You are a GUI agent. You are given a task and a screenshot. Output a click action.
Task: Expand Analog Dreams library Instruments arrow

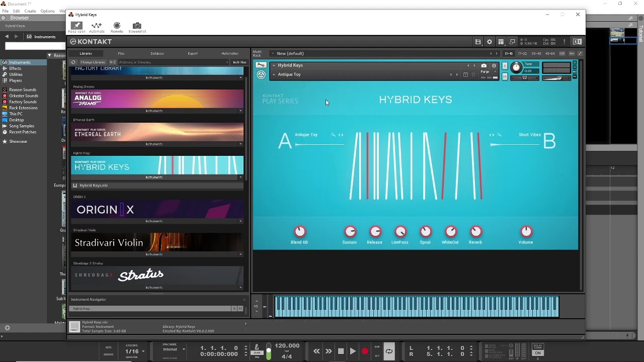pos(240,111)
